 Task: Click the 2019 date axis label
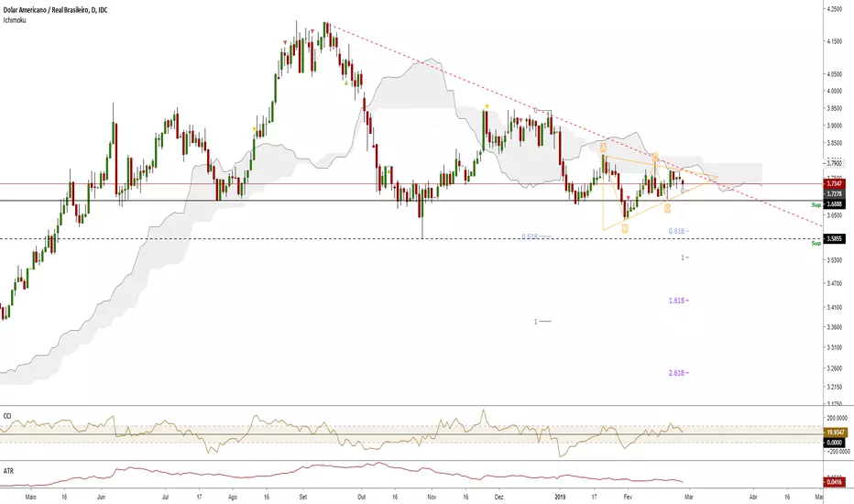tap(561, 498)
